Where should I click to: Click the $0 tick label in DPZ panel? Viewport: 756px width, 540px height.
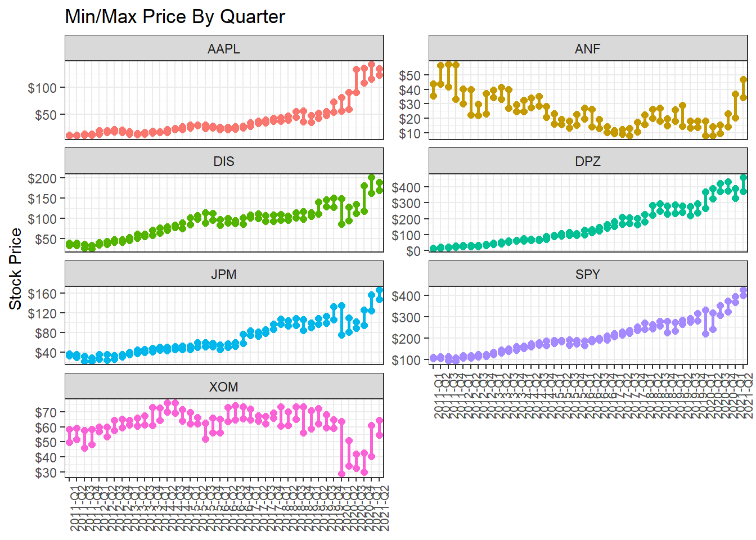tap(413, 251)
